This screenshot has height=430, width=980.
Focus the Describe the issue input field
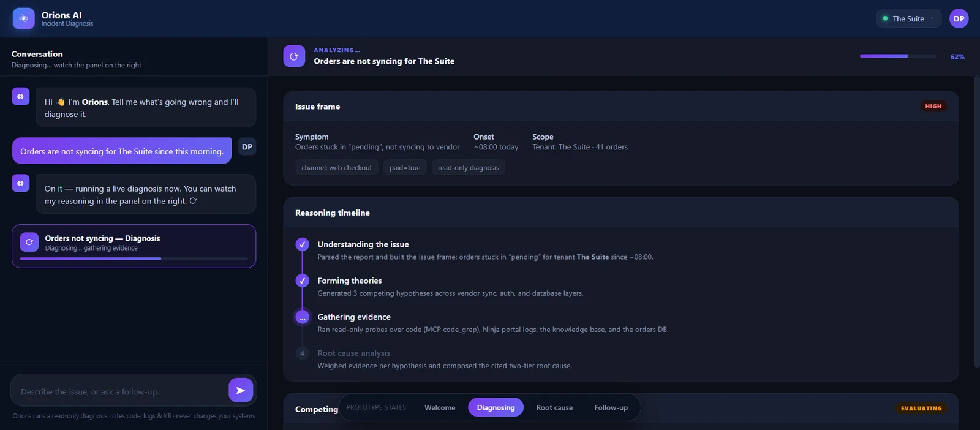[120, 391]
